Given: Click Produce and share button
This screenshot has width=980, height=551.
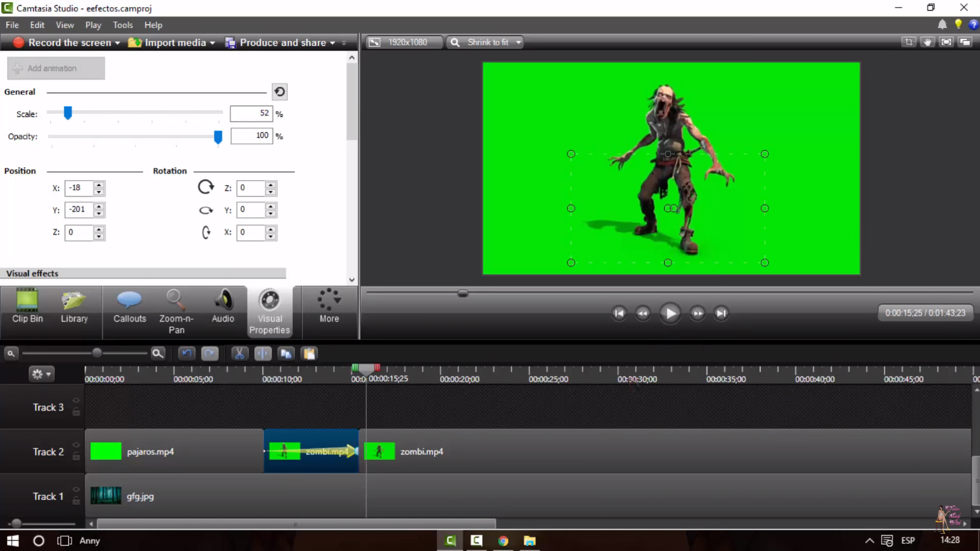Looking at the screenshot, I should (x=276, y=42).
